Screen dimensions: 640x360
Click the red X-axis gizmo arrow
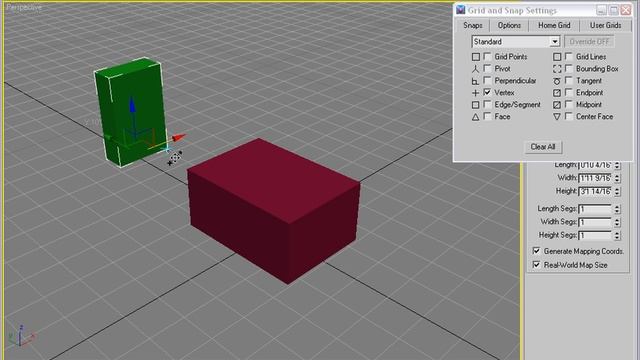pos(179,138)
